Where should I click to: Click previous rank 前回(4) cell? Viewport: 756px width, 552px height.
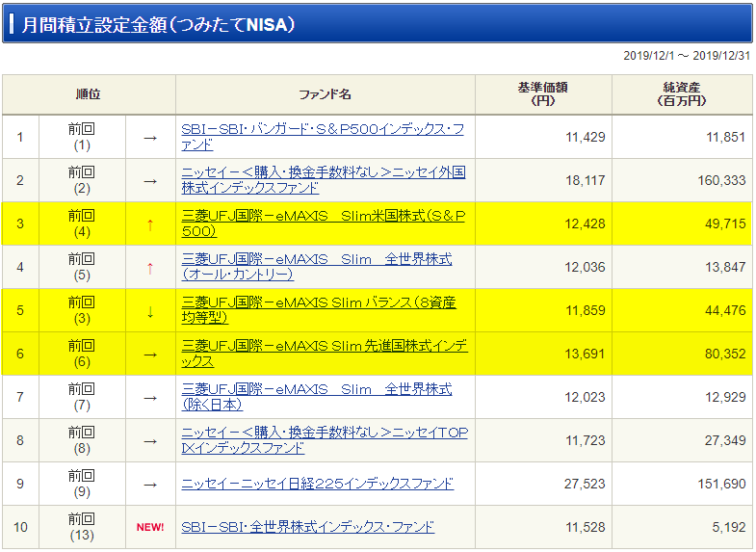click(82, 223)
